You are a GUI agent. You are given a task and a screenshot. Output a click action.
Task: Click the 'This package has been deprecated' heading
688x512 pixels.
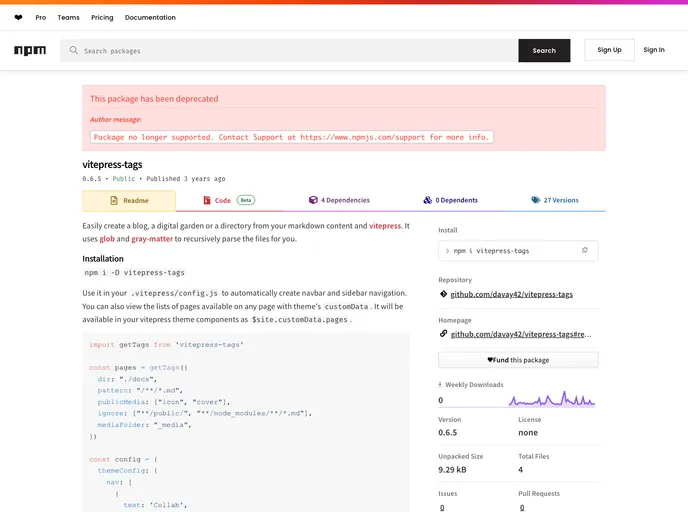(154, 99)
